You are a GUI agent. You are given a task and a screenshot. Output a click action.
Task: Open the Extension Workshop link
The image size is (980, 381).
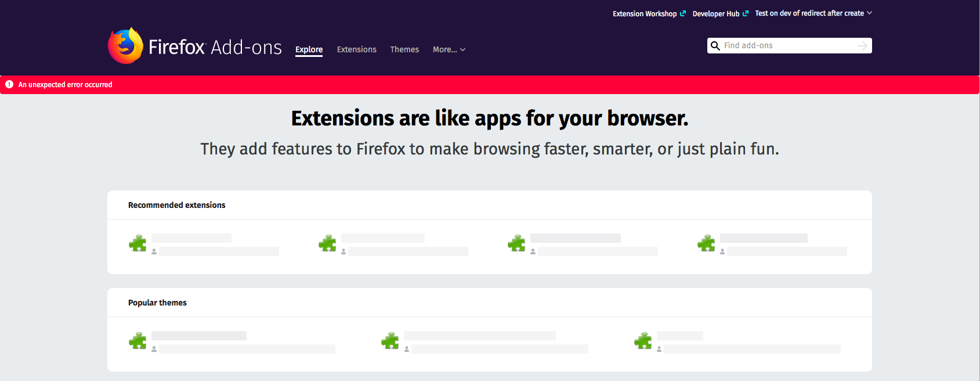pyautogui.click(x=645, y=13)
